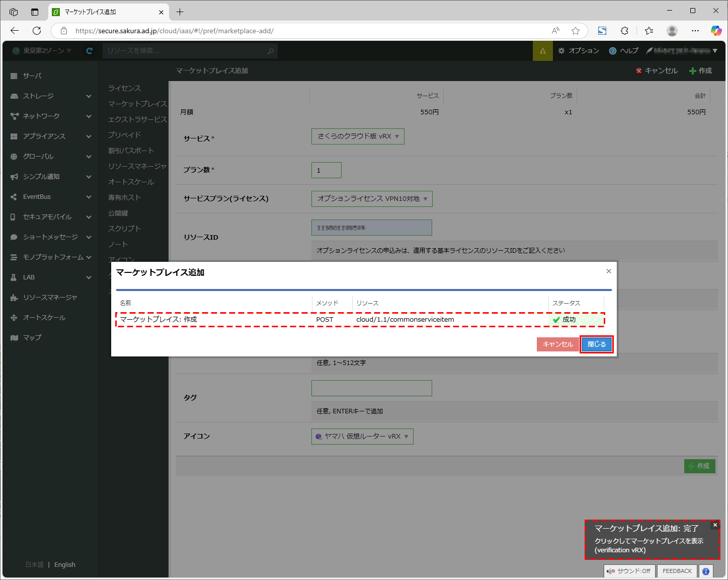Screen dimensions: 728x580
Task: Open the オプション menu
Action: click(x=579, y=51)
